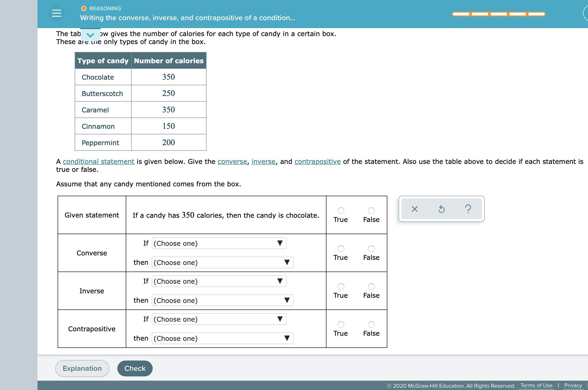Click the Check button

pyautogui.click(x=135, y=368)
